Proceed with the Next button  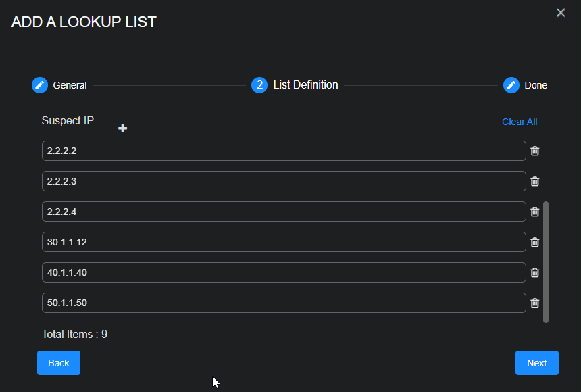coord(536,363)
